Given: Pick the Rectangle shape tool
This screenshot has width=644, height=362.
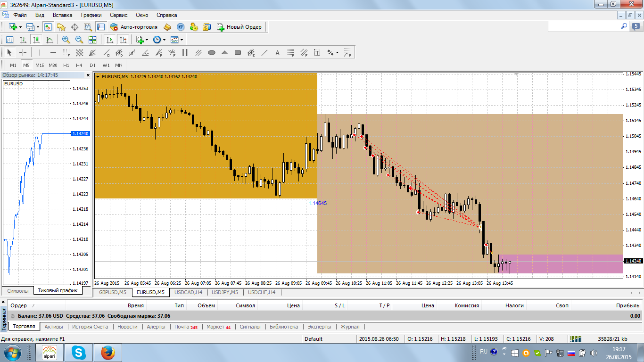Looking at the screenshot, I should 238,52.
